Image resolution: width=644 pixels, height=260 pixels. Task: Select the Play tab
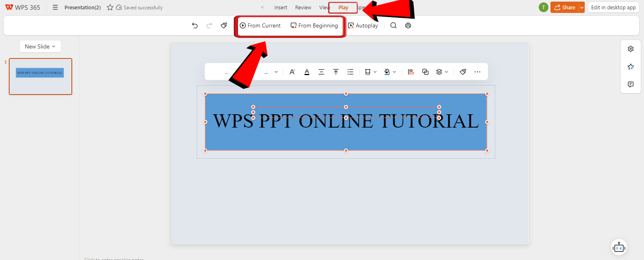pos(343,7)
